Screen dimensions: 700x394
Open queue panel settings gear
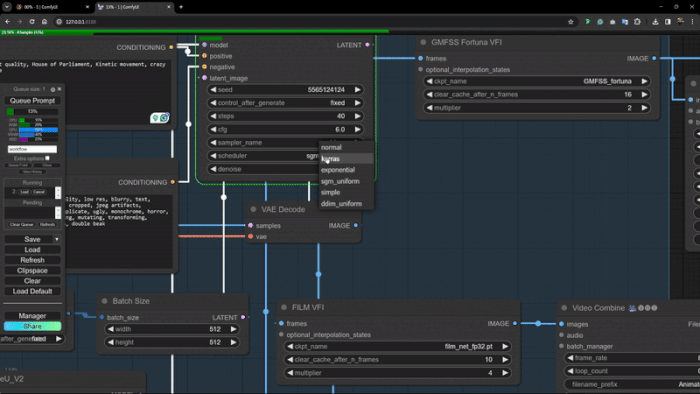pyautogui.click(x=53, y=89)
